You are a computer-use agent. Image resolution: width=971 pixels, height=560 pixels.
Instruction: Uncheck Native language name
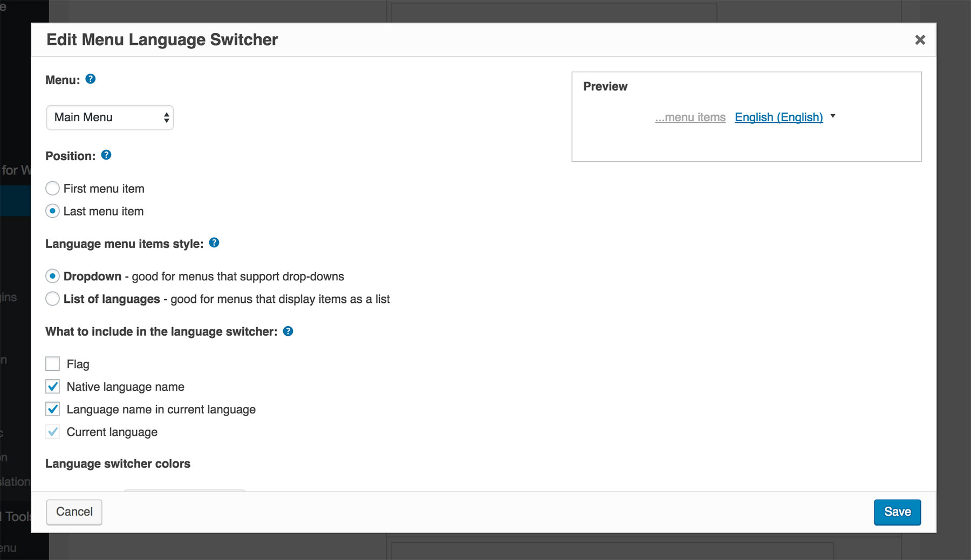click(52, 386)
